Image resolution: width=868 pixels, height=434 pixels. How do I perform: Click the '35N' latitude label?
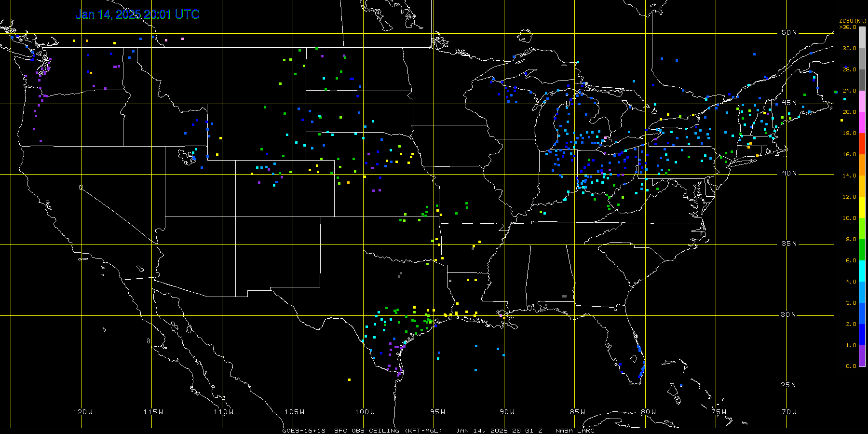point(789,244)
